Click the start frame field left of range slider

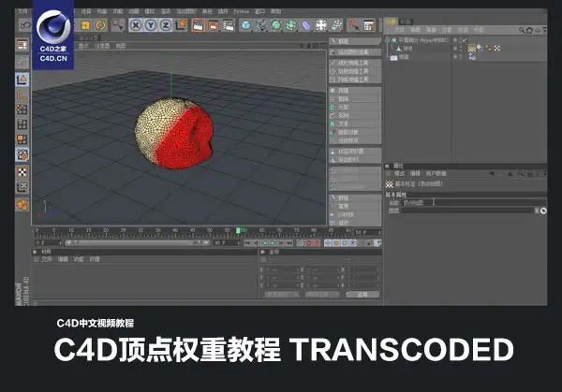49,242
